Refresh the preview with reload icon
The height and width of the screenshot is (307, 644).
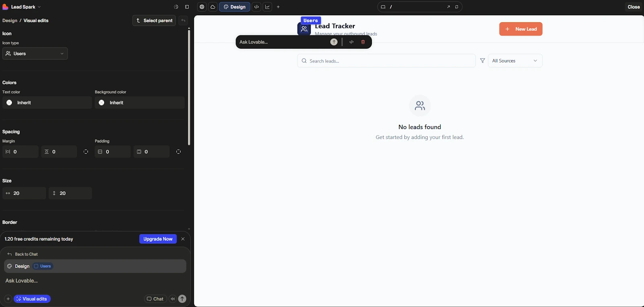click(457, 7)
